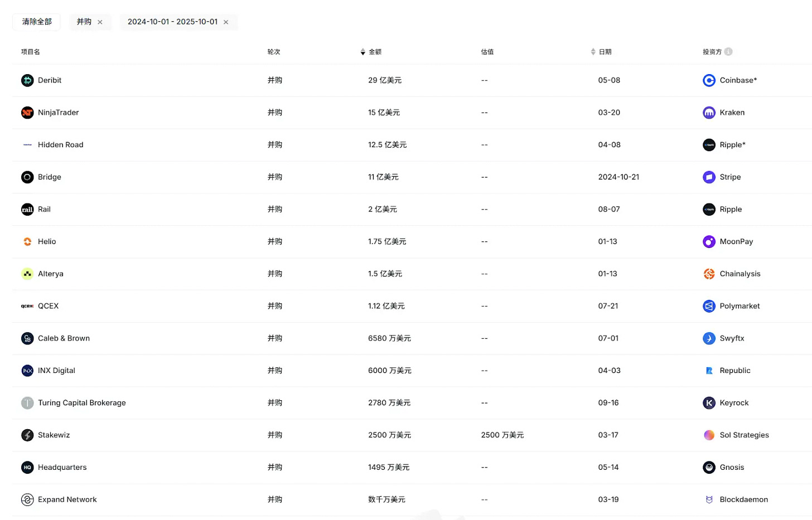Viewport: 812px width, 520px height.
Task: Open the Blockdaemon investor link
Action: click(744, 500)
